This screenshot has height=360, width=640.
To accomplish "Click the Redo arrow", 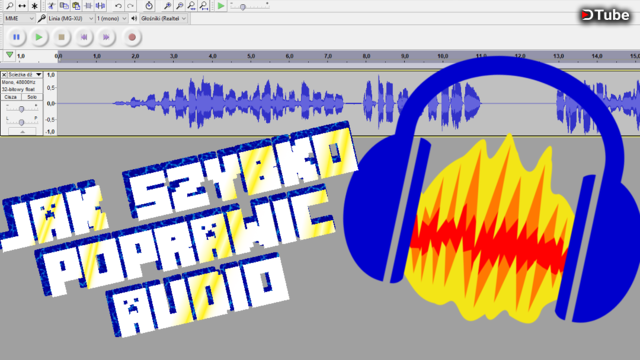I will pyautogui.click(x=130, y=6).
